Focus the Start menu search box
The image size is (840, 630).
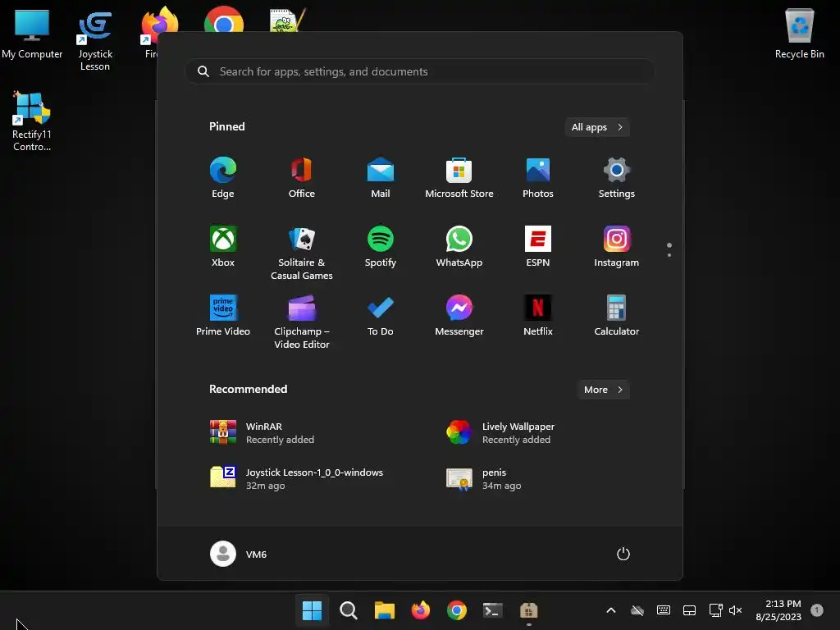(420, 71)
